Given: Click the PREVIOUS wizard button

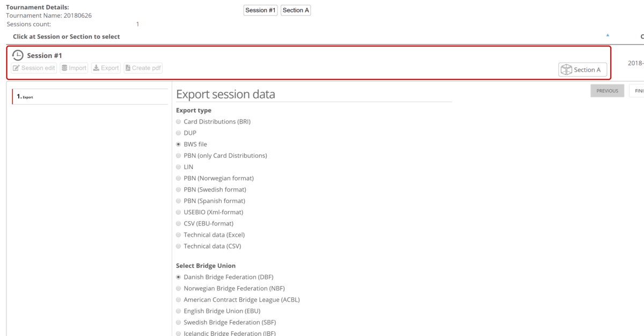Looking at the screenshot, I should tap(607, 91).
